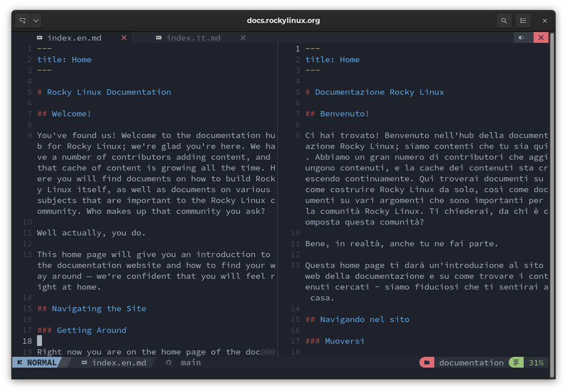Viewport: 567px width, 392px height.
Task: Click the "### Muoversi" heading
Action: pyautogui.click(x=335, y=341)
